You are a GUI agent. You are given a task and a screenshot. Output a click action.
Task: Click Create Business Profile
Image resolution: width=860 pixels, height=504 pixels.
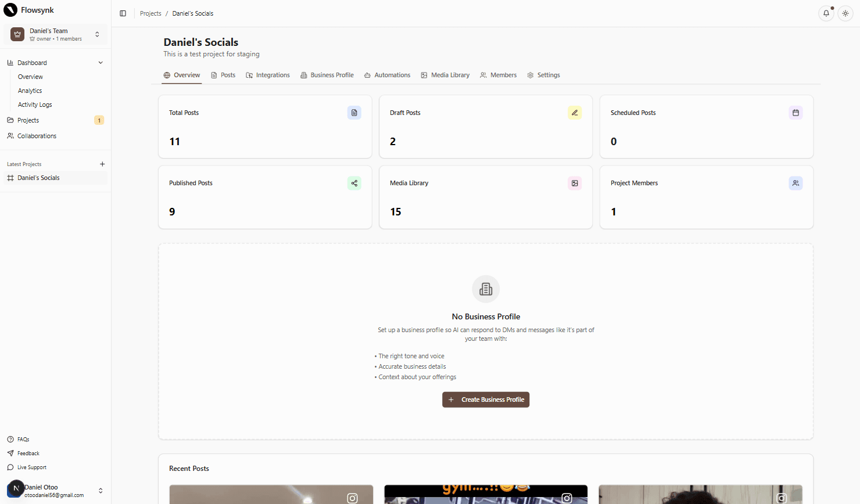(486, 399)
